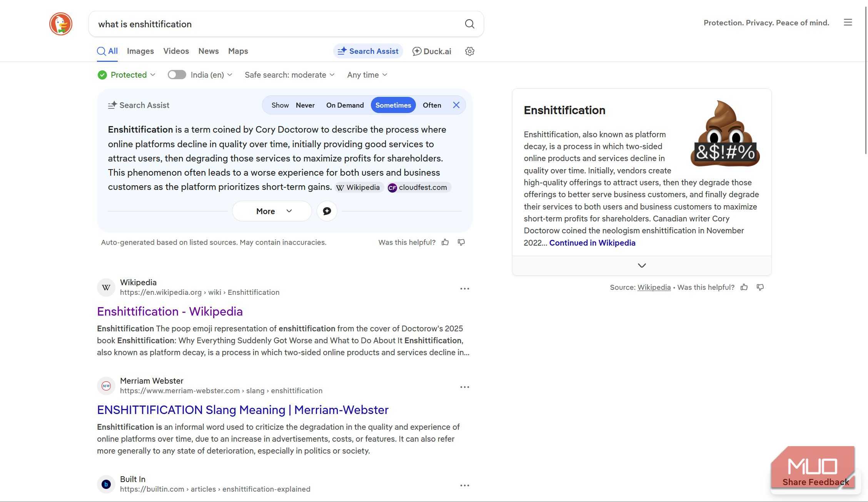Click the Built In favicon
The height and width of the screenshot is (502, 868).
tap(106, 484)
